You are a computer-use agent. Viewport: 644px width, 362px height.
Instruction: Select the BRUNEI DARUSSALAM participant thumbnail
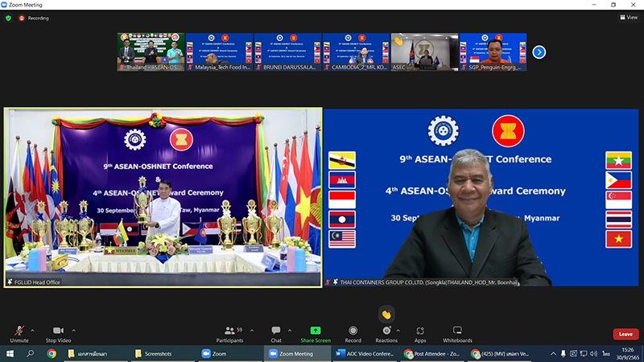pos(287,52)
